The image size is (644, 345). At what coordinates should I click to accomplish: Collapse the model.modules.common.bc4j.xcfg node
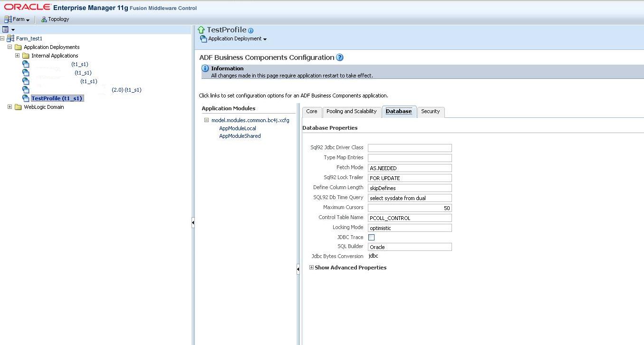pyautogui.click(x=207, y=120)
